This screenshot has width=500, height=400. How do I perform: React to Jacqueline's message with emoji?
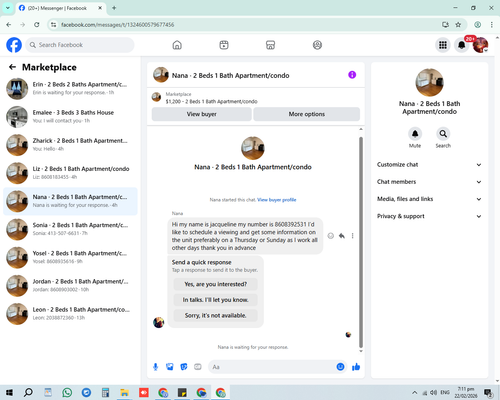(x=331, y=236)
